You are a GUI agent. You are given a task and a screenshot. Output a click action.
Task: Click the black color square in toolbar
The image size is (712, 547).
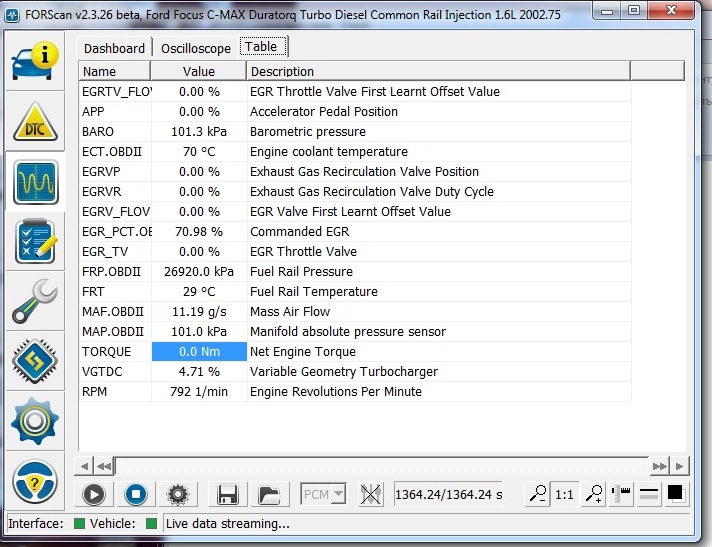pyautogui.click(x=675, y=493)
